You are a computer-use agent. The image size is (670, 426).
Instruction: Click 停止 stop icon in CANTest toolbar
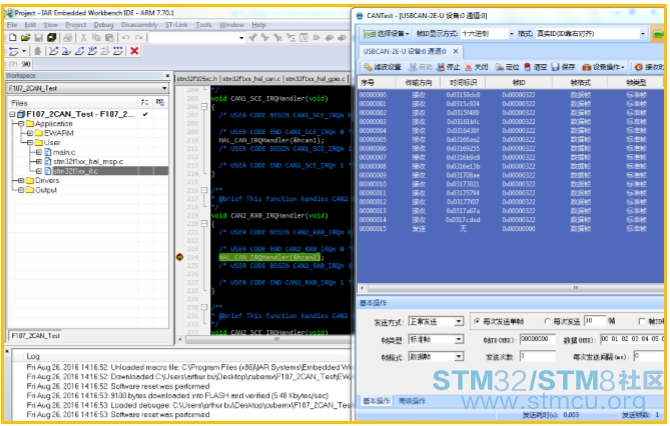point(441,67)
